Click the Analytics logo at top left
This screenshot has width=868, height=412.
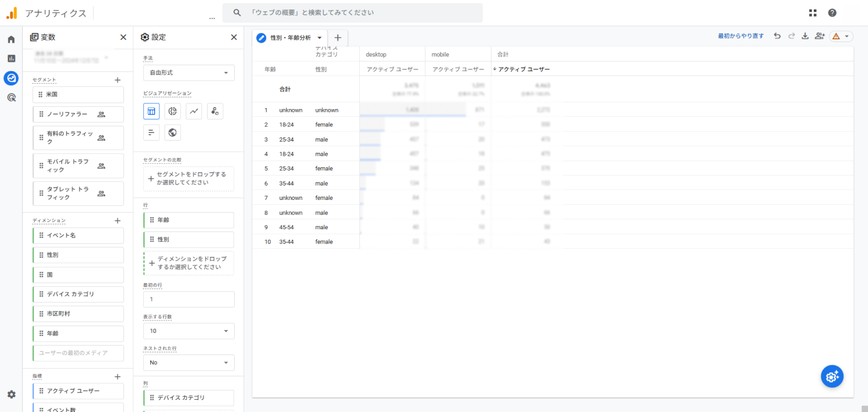click(11, 13)
